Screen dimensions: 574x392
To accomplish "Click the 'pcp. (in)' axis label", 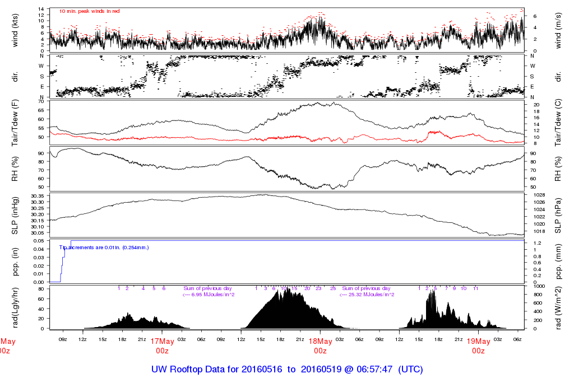I will pyautogui.click(x=15, y=262).
